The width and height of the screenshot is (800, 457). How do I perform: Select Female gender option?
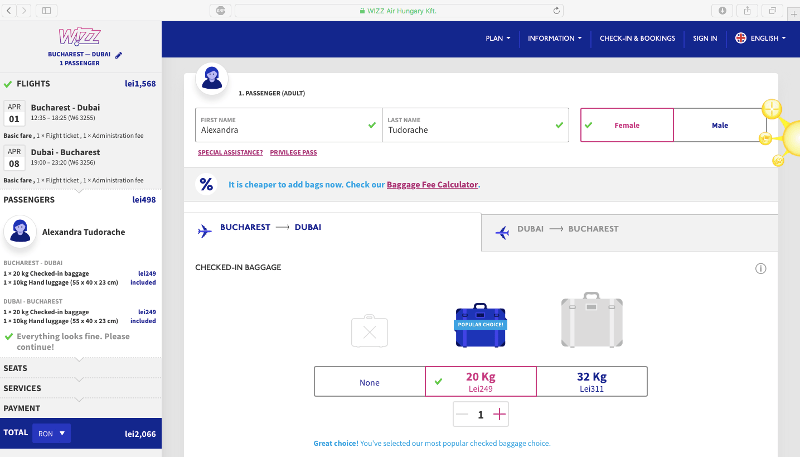[627, 125]
